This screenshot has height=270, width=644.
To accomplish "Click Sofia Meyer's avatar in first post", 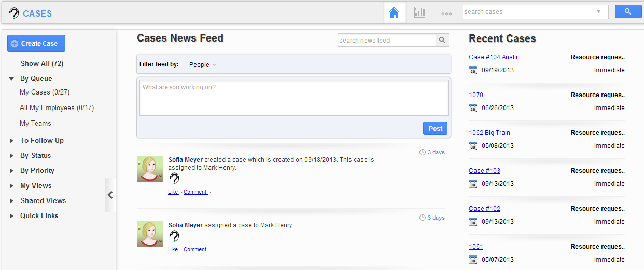I will (150, 169).
